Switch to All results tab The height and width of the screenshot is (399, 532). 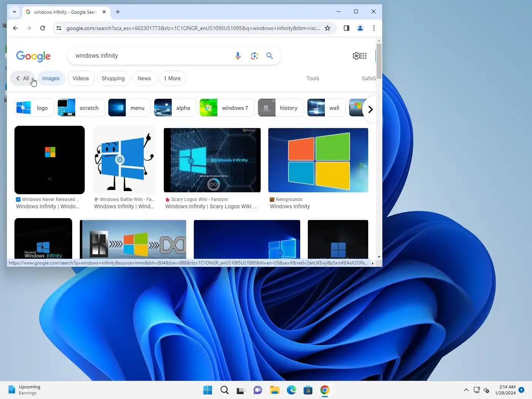coord(22,78)
